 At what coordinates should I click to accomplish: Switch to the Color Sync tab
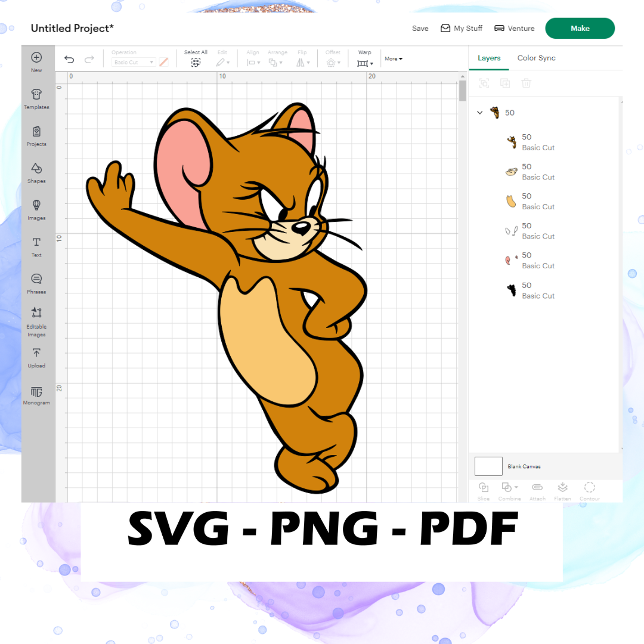(536, 58)
